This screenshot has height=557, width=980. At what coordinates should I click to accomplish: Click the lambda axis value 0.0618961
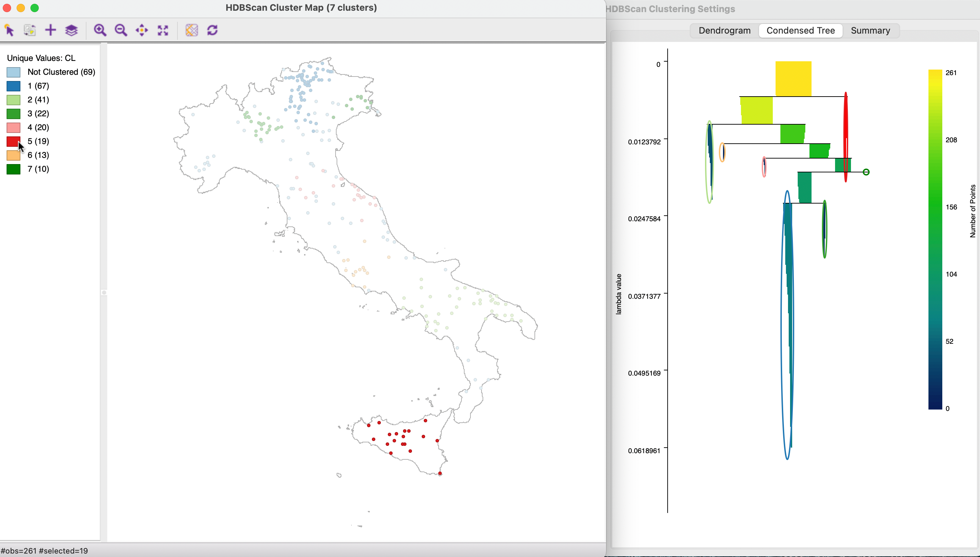pos(644,451)
